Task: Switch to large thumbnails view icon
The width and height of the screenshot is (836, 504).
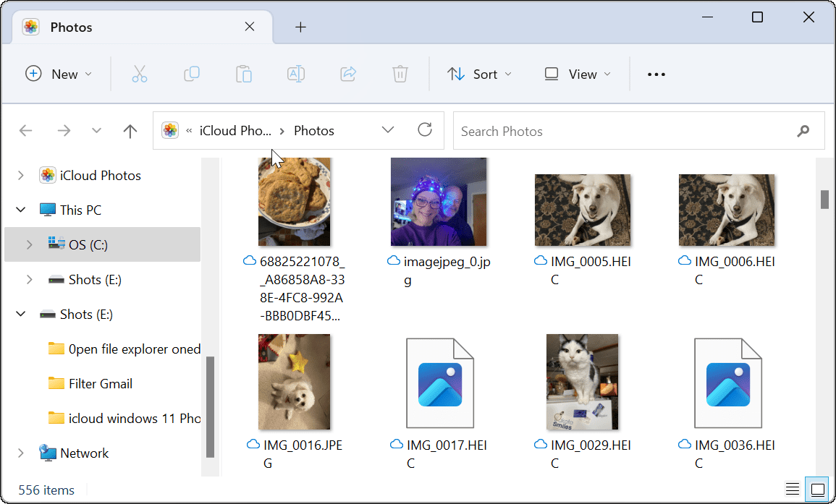Action: click(x=818, y=489)
